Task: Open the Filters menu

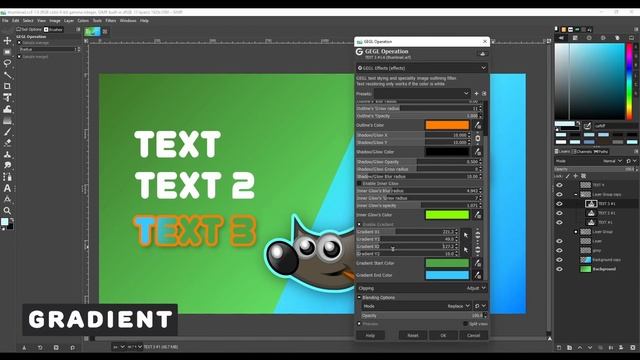Action: [x=111, y=20]
